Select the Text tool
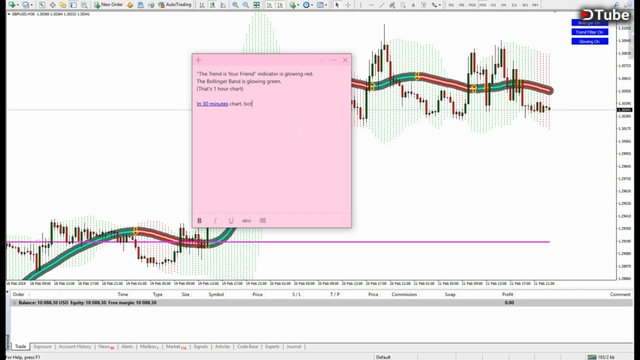640x360 pixels. (413, 5)
